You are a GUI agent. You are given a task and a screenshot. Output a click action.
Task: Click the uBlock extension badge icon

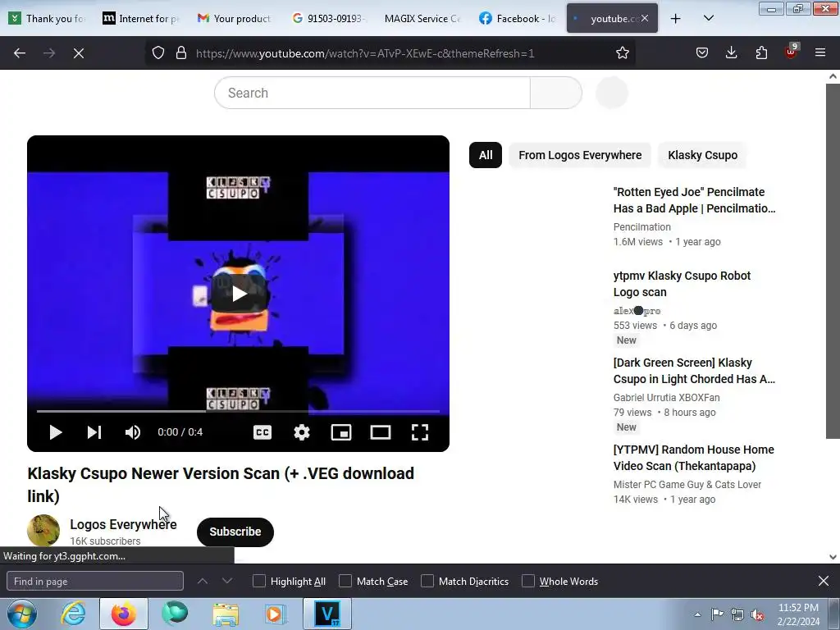[792, 52]
